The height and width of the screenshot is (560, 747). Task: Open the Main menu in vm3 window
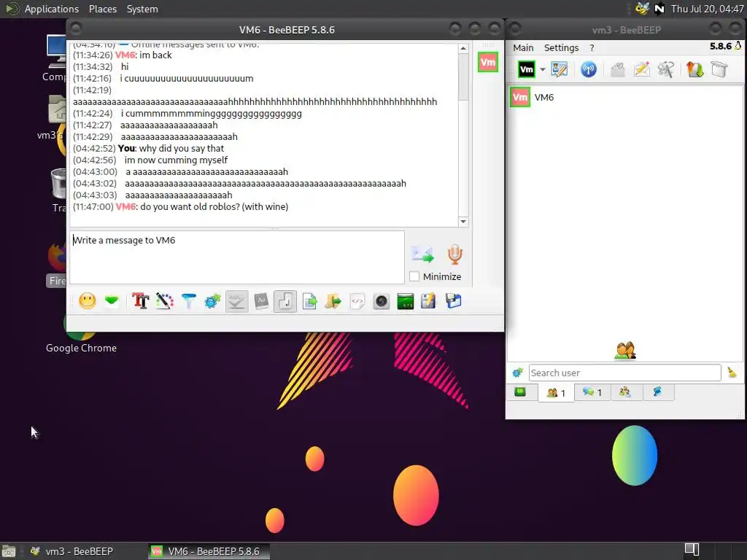pyautogui.click(x=523, y=47)
